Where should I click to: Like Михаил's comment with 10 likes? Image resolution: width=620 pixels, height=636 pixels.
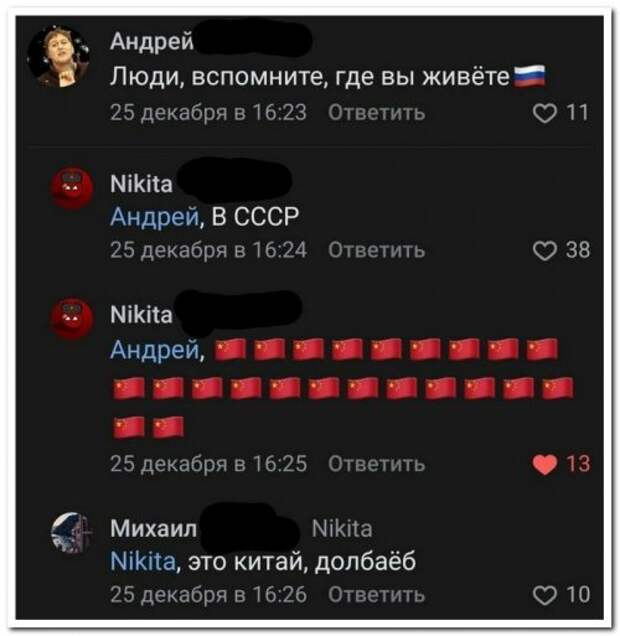pos(544,595)
